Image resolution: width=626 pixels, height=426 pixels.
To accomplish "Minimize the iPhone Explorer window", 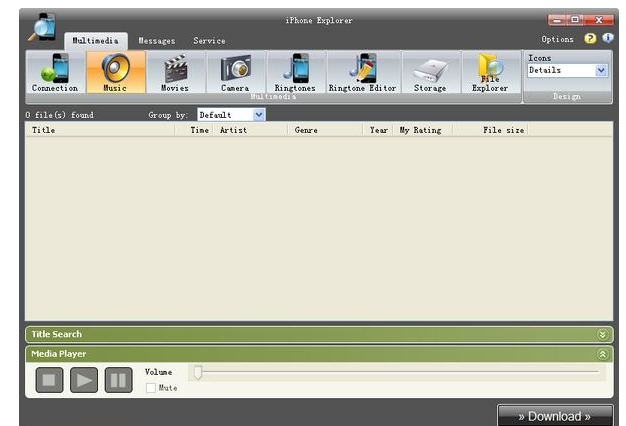I will pos(557,20).
